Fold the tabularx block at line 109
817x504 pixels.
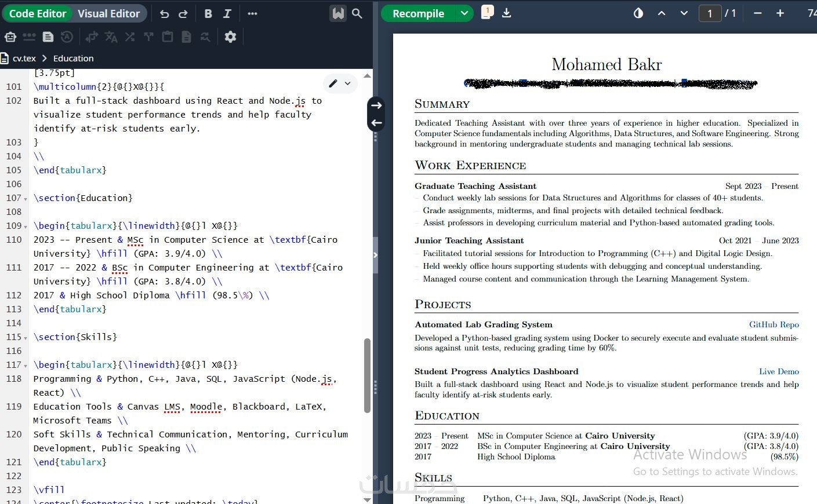click(x=26, y=227)
